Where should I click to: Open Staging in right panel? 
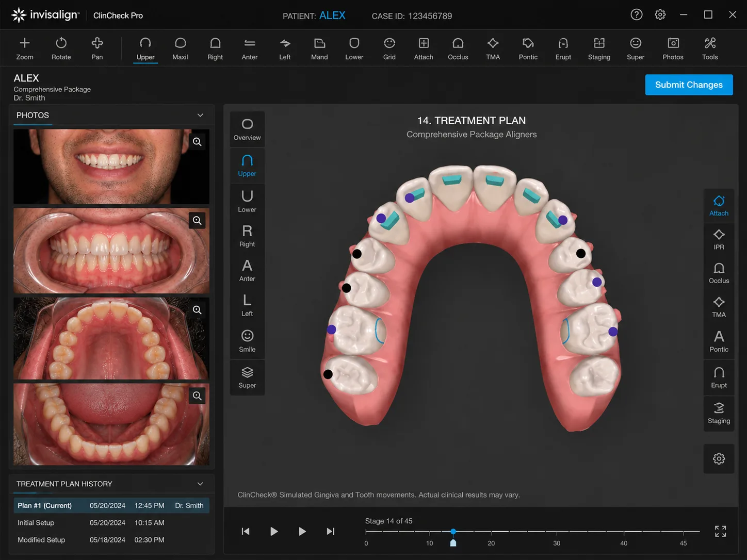pyautogui.click(x=719, y=413)
